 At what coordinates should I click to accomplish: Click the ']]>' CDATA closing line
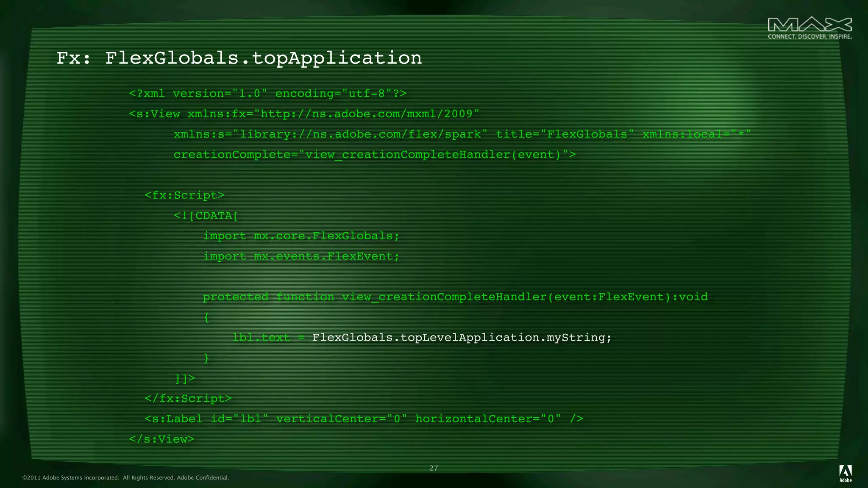point(185,378)
